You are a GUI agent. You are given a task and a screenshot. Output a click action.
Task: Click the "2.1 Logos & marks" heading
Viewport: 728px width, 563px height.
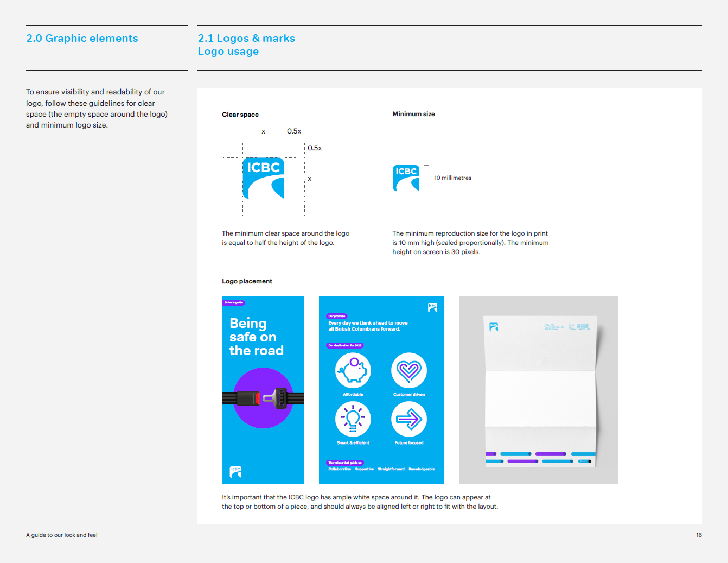(x=246, y=39)
